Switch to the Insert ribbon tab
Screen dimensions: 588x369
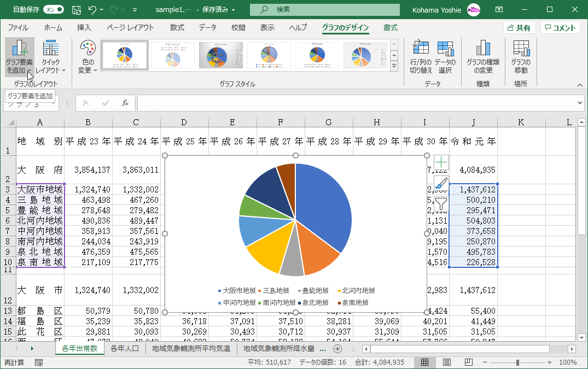tap(84, 28)
